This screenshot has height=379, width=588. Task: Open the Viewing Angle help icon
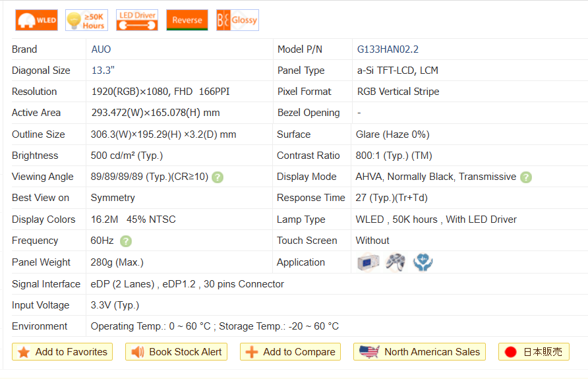[218, 177]
